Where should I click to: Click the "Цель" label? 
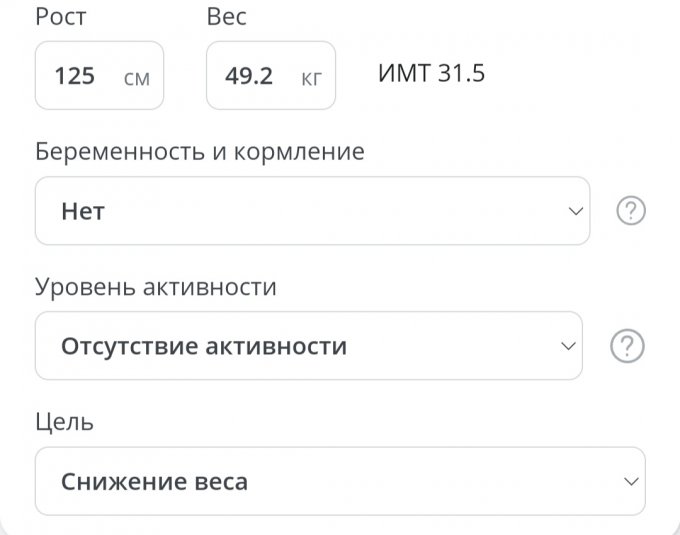64,422
